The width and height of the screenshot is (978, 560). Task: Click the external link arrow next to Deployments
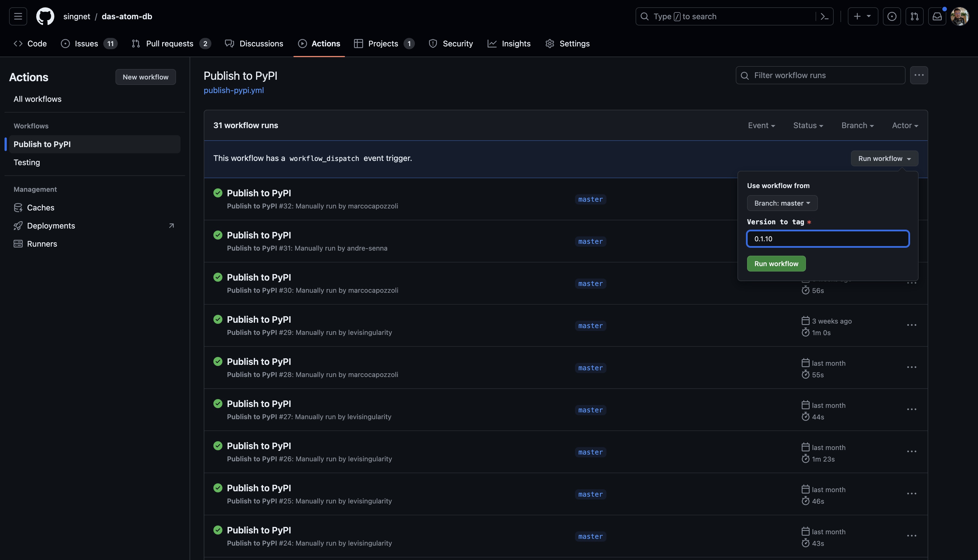pyautogui.click(x=171, y=226)
